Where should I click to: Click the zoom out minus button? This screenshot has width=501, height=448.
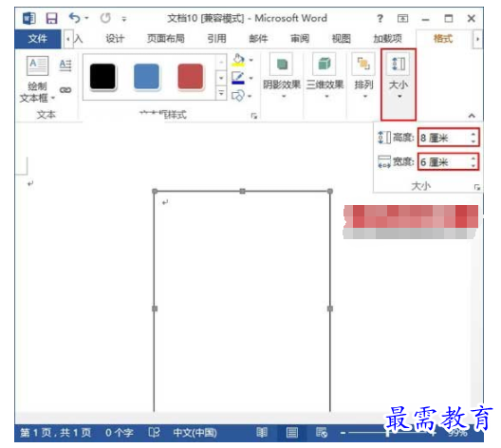343,433
